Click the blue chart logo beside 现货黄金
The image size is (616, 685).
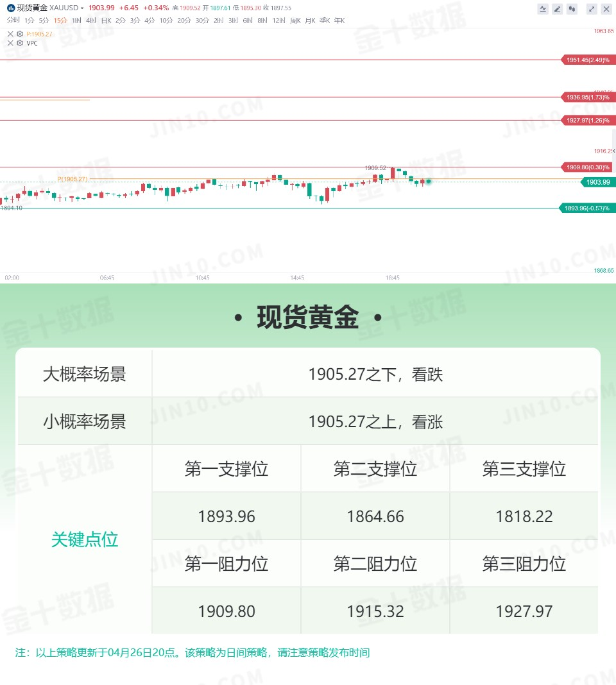tap(10, 8)
